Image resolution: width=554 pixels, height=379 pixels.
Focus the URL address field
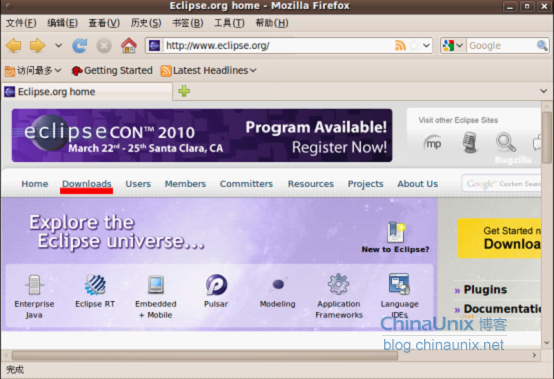(278, 46)
